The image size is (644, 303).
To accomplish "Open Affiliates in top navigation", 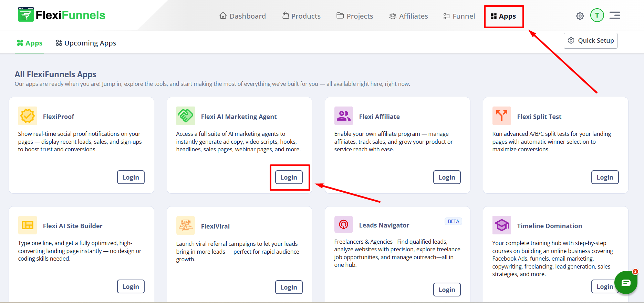I will click(408, 16).
